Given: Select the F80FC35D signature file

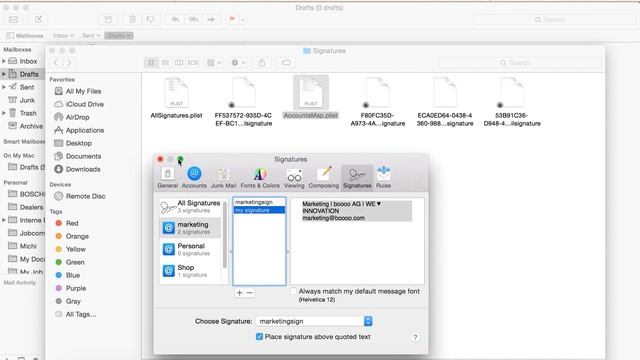Looking at the screenshot, I should (x=378, y=102).
